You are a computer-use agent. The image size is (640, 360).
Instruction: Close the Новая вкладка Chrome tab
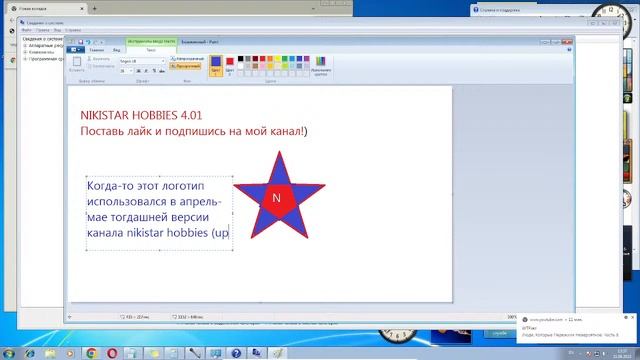pyautogui.click(x=82, y=9)
